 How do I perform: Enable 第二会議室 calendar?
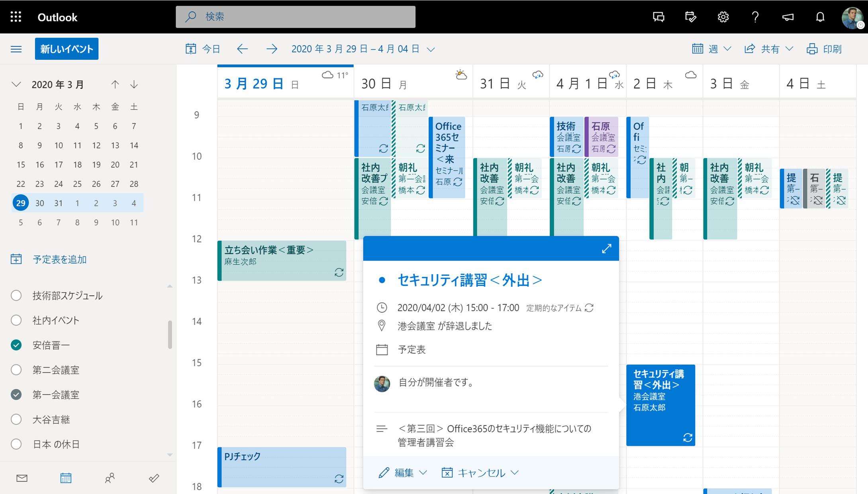point(16,370)
